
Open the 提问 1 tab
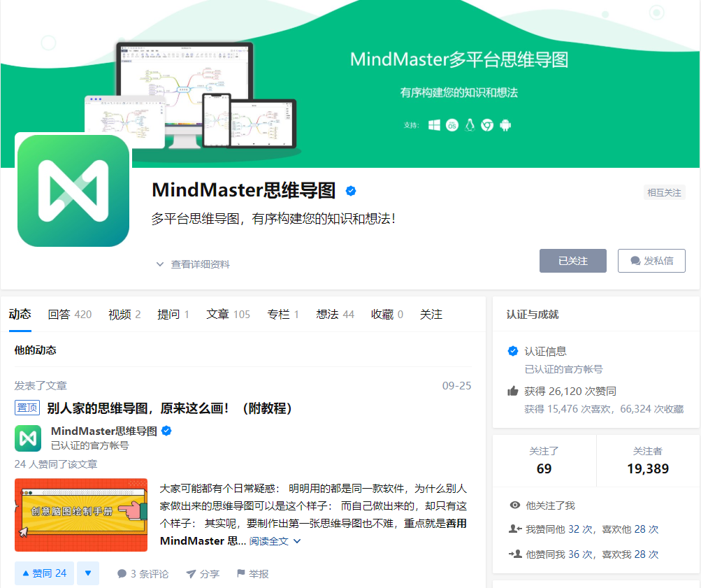pos(173,315)
